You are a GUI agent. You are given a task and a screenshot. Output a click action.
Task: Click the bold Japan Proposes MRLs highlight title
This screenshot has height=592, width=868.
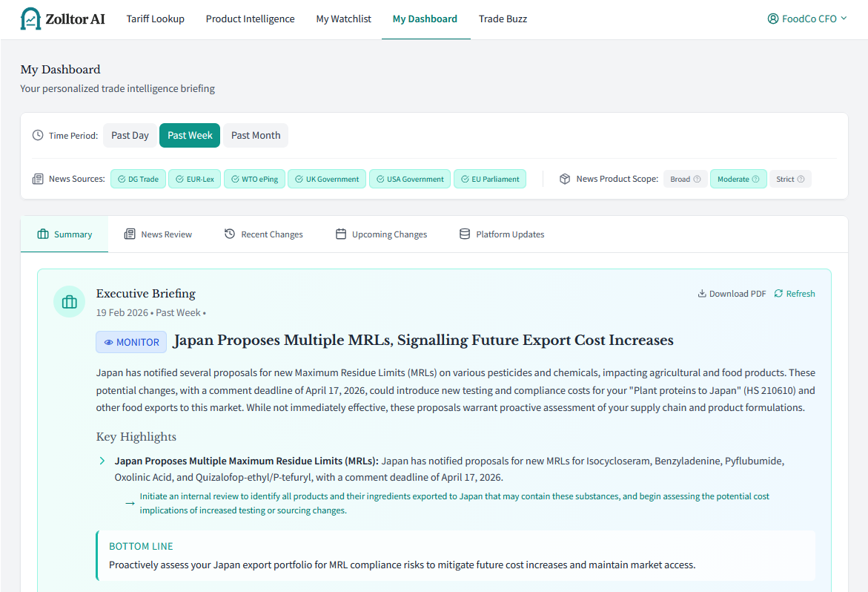pyautogui.click(x=246, y=461)
